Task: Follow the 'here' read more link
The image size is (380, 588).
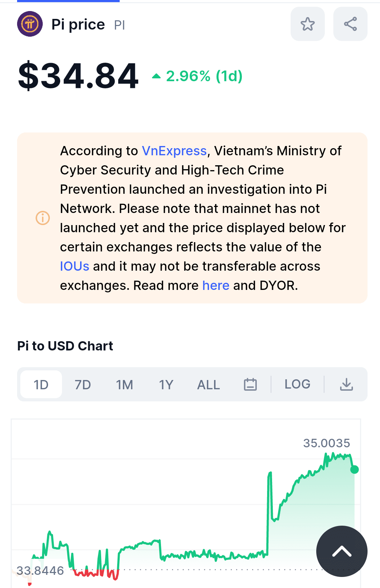Action: click(x=216, y=286)
